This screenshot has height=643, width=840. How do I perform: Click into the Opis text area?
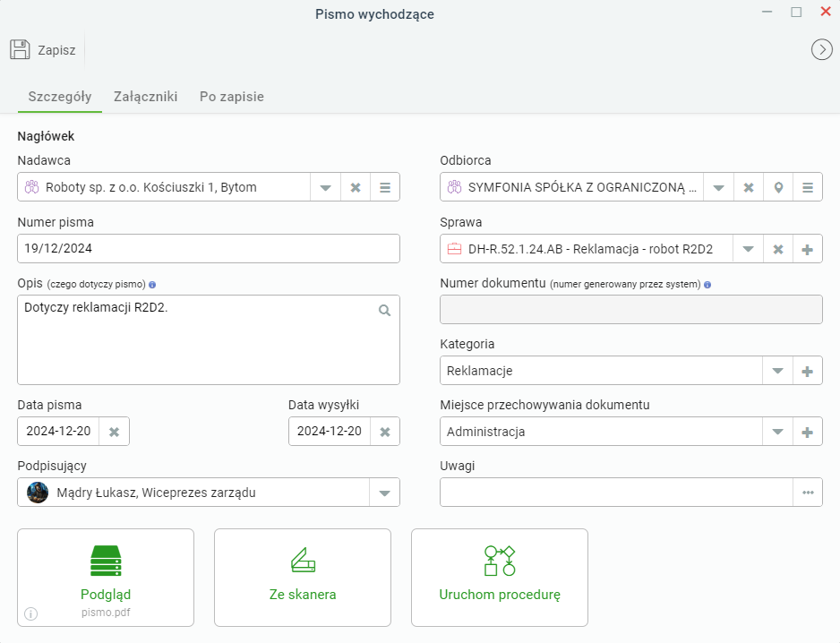pos(209,339)
